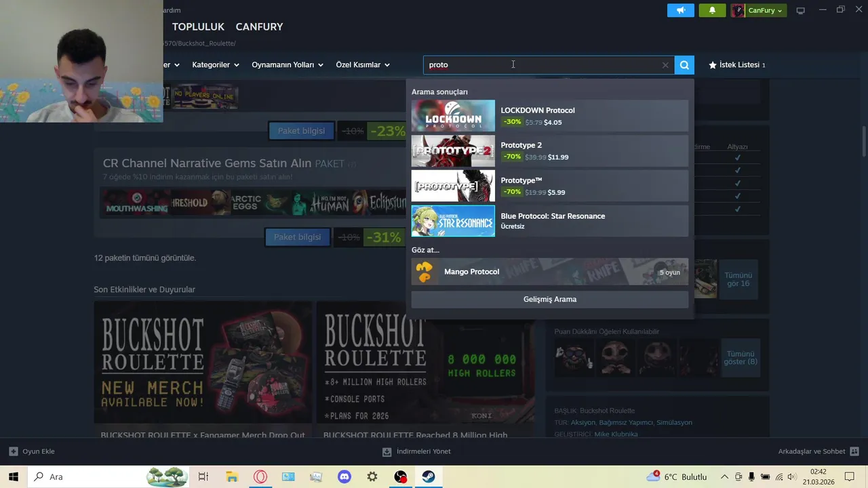The width and height of the screenshot is (868, 488).
Task: Expand the Kategoriler menu
Action: [x=216, y=65]
